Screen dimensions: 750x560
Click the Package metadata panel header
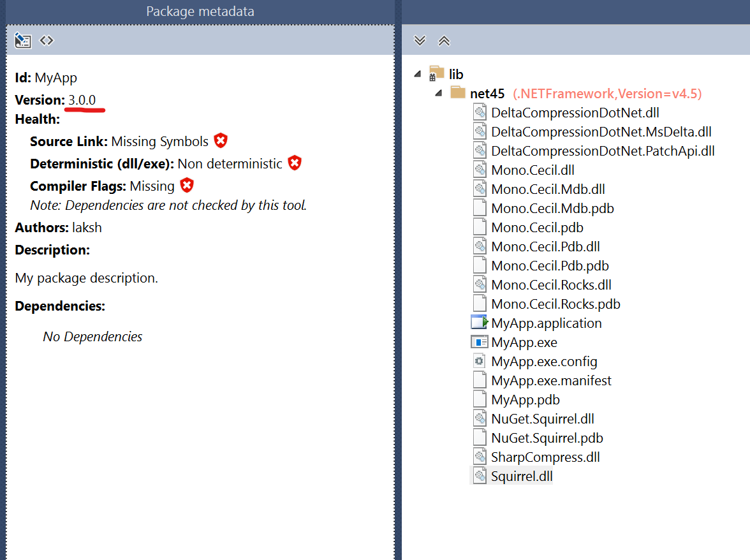click(x=200, y=11)
